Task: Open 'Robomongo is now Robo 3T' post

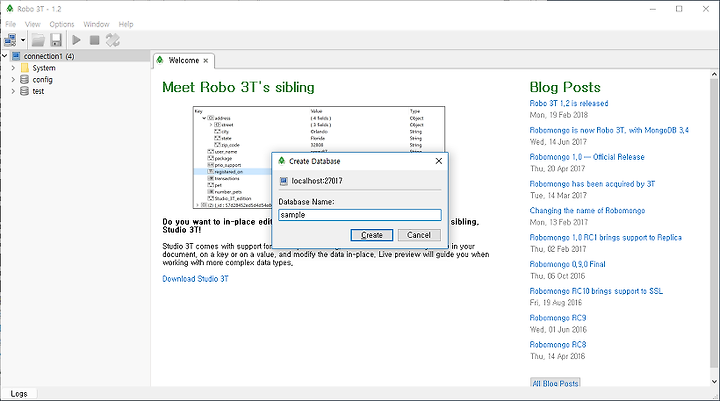Action: (x=609, y=130)
